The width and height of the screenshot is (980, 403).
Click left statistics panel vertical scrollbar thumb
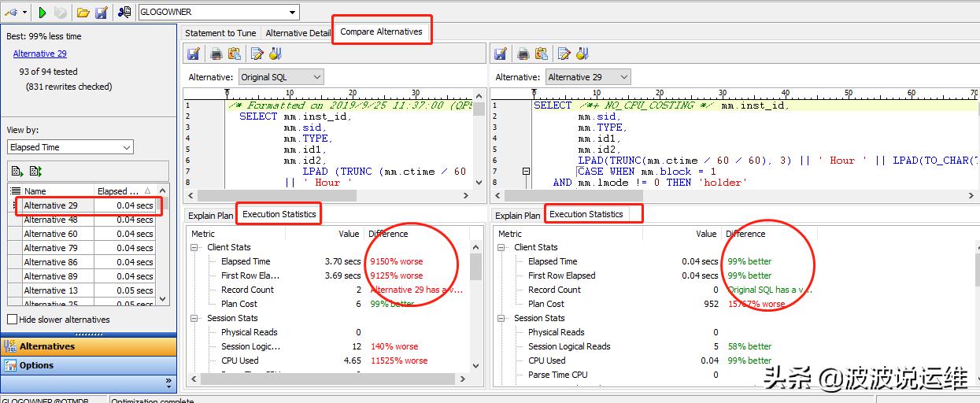click(x=475, y=267)
